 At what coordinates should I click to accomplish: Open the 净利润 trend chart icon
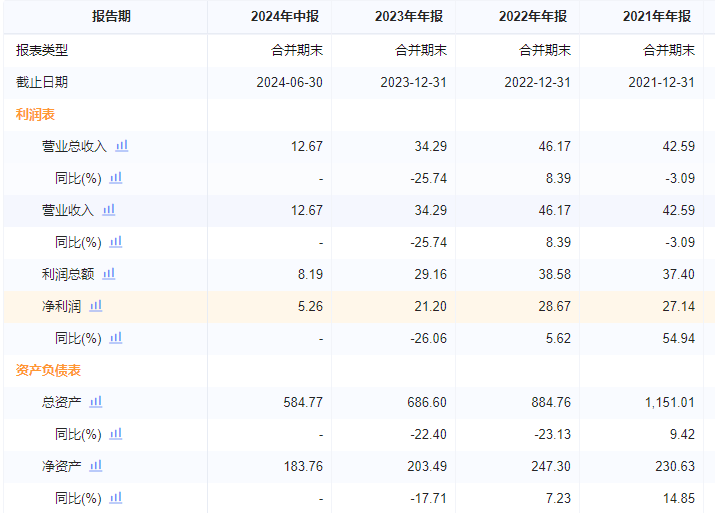[96, 305]
